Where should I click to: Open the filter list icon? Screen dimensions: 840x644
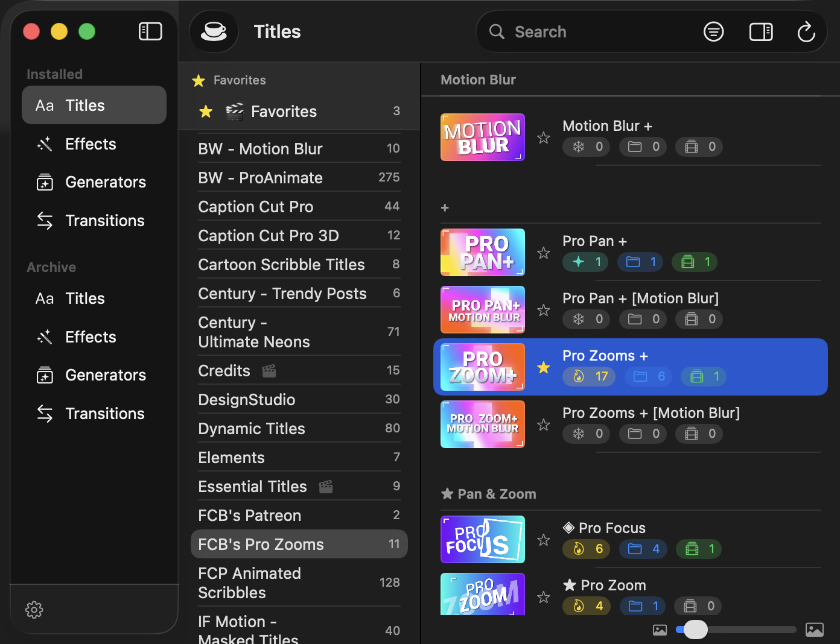click(x=713, y=31)
